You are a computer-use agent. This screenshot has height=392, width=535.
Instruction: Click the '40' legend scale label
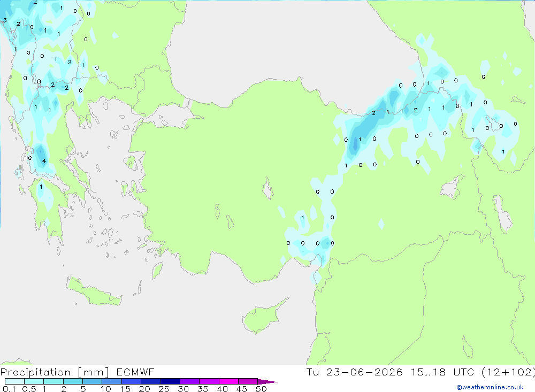pos(222,389)
